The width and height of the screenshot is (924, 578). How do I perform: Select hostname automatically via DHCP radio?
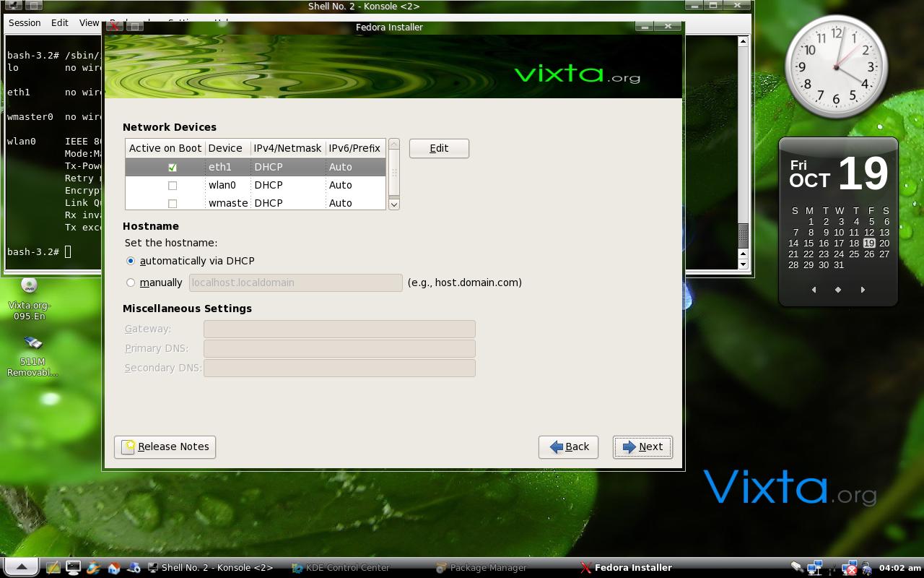131,261
